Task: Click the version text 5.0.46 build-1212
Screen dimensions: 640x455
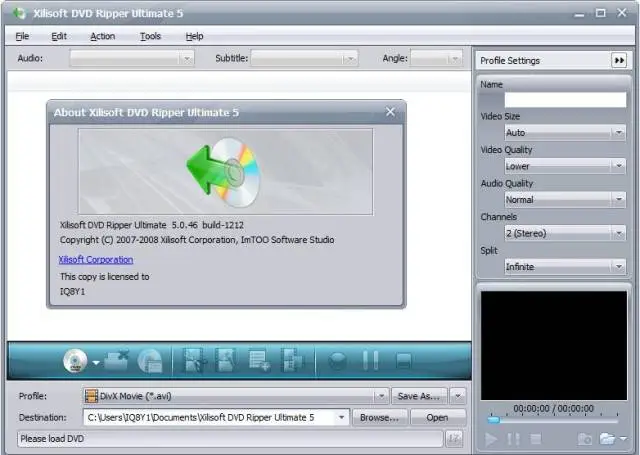Action: tap(207, 225)
